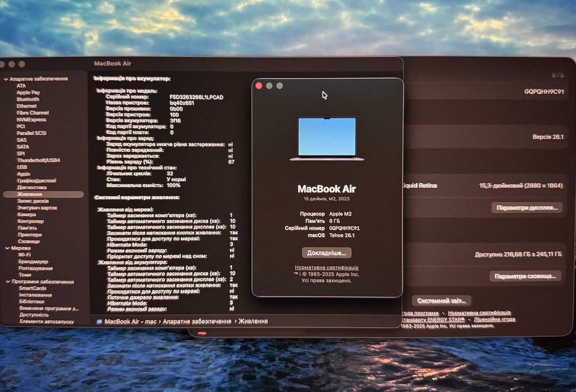This screenshot has height=392, width=576.
Task: Select Контролер in the sidebar
Action: (x=31, y=221)
